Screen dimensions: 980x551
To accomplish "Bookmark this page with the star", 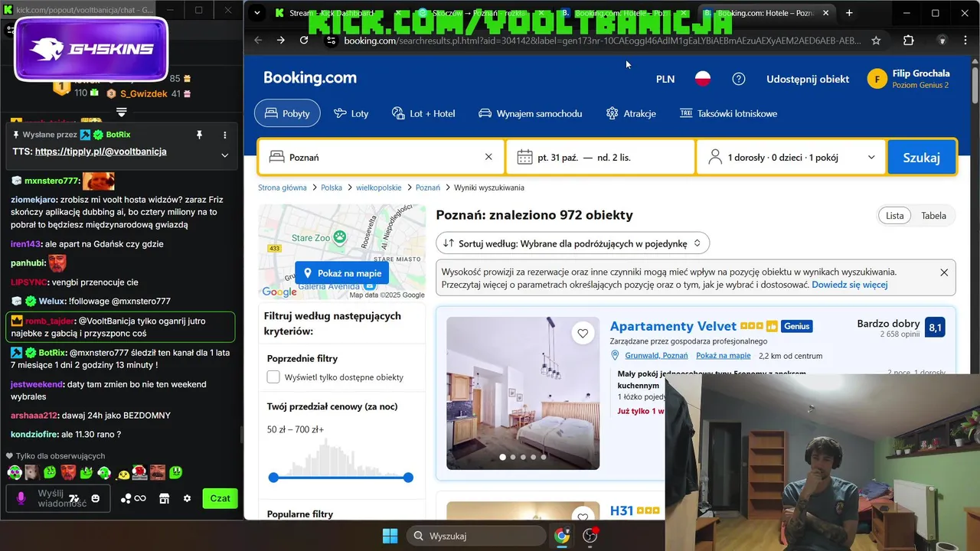I will (x=876, y=41).
